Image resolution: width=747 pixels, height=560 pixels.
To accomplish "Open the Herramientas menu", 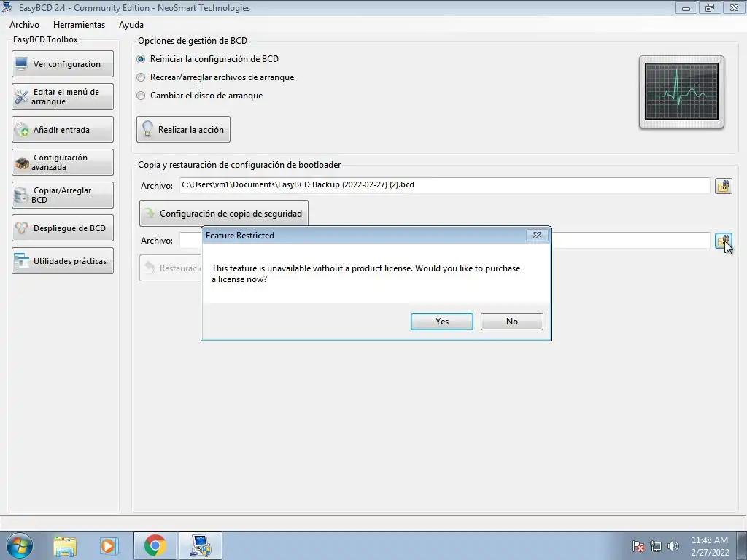I will pyautogui.click(x=79, y=25).
